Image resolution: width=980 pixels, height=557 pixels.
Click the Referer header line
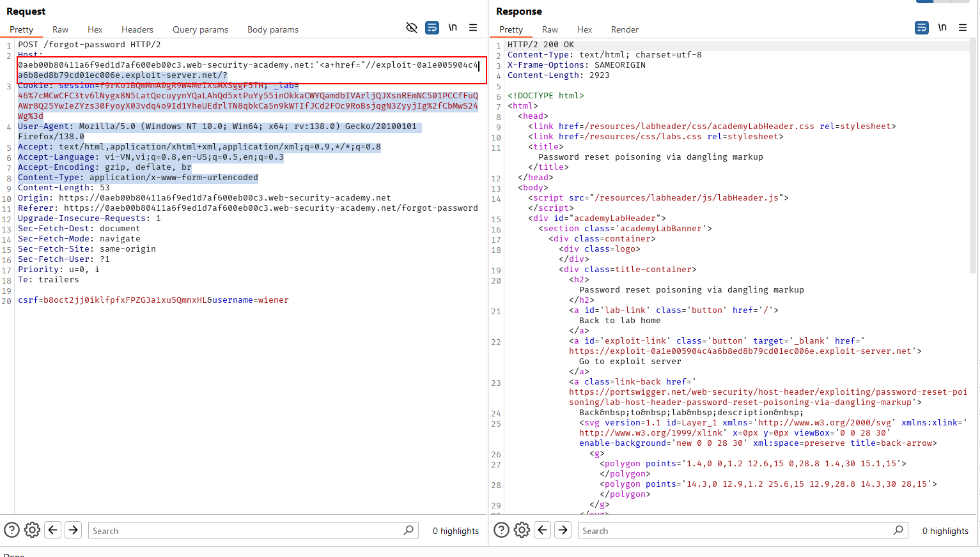[x=248, y=208]
